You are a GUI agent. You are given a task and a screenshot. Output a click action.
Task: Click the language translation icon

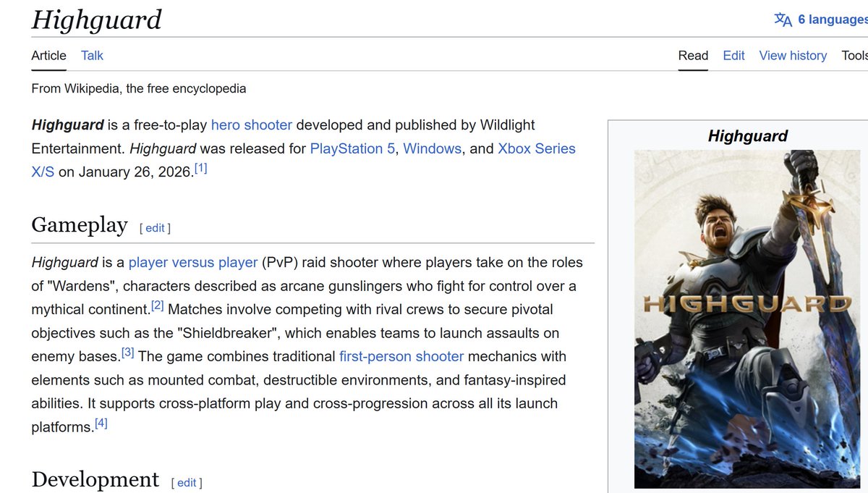coord(783,20)
